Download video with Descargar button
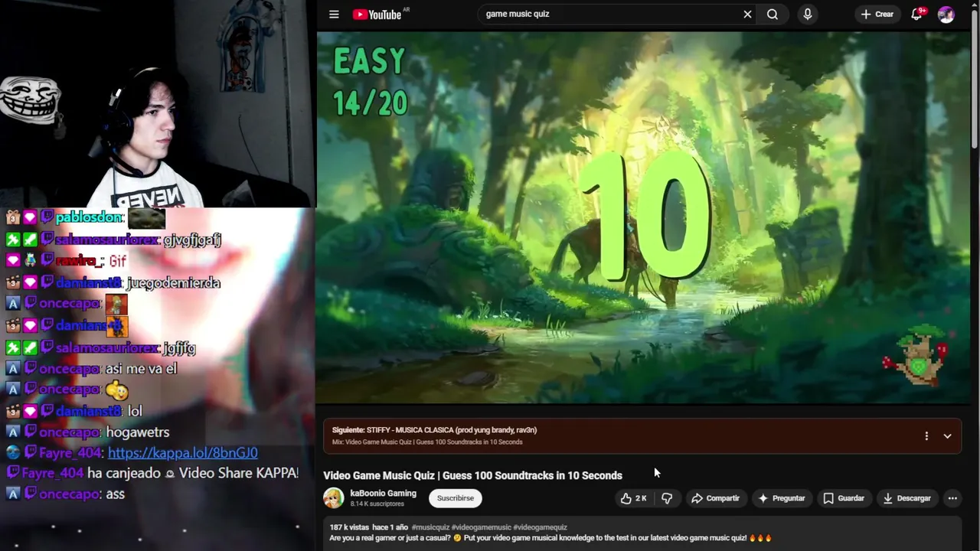 click(906, 498)
